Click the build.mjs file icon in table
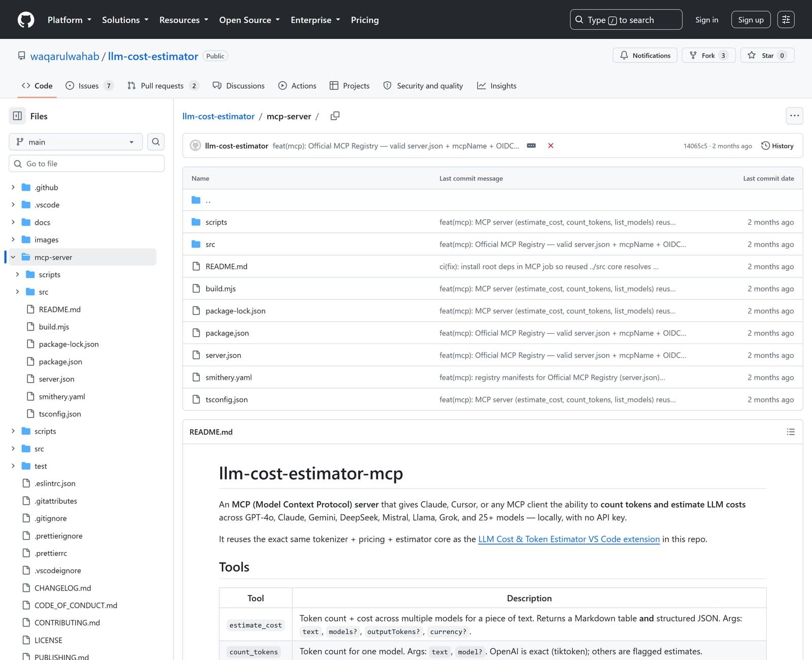Viewport: 812px width, 660px height. (196, 289)
